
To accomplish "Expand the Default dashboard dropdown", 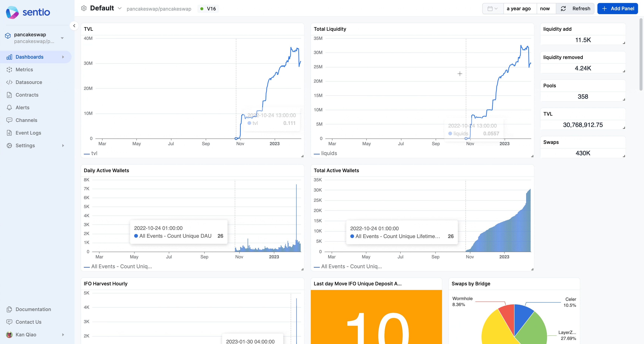I will coord(119,8).
